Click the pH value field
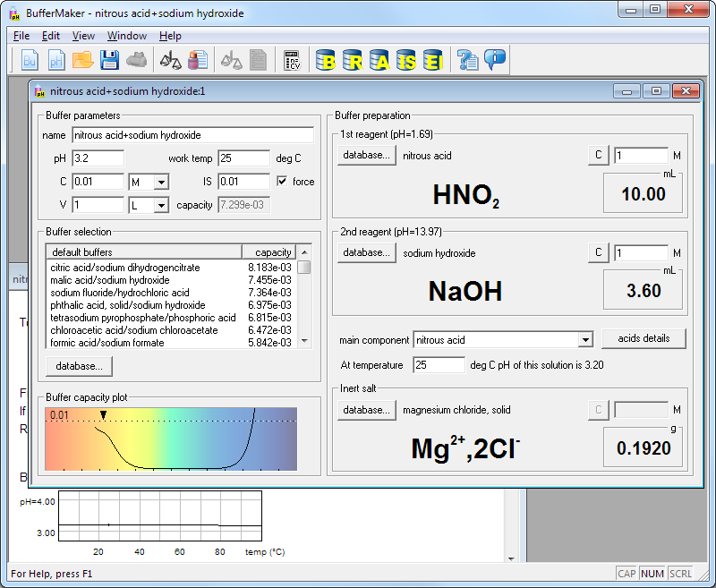The image size is (716, 588). [x=98, y=158]
